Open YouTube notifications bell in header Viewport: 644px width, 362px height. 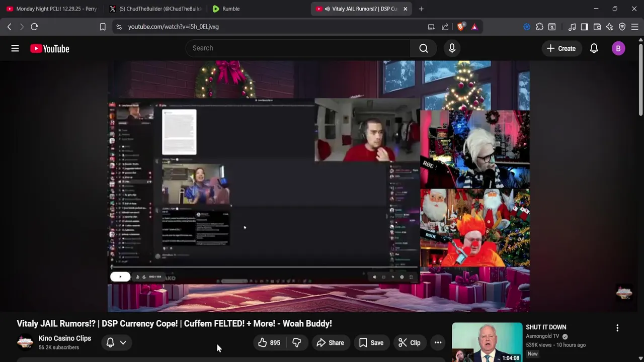594,48
